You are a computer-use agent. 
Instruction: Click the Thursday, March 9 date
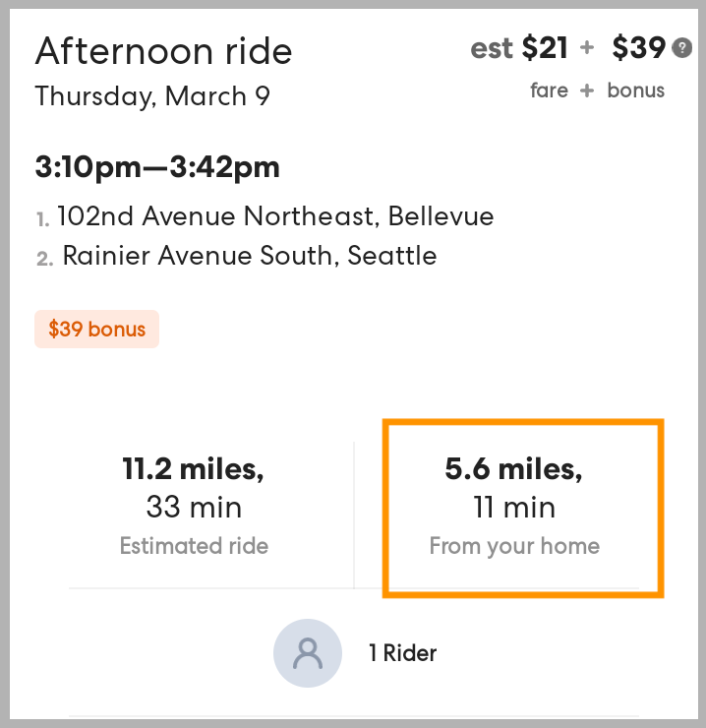[152, 96]
